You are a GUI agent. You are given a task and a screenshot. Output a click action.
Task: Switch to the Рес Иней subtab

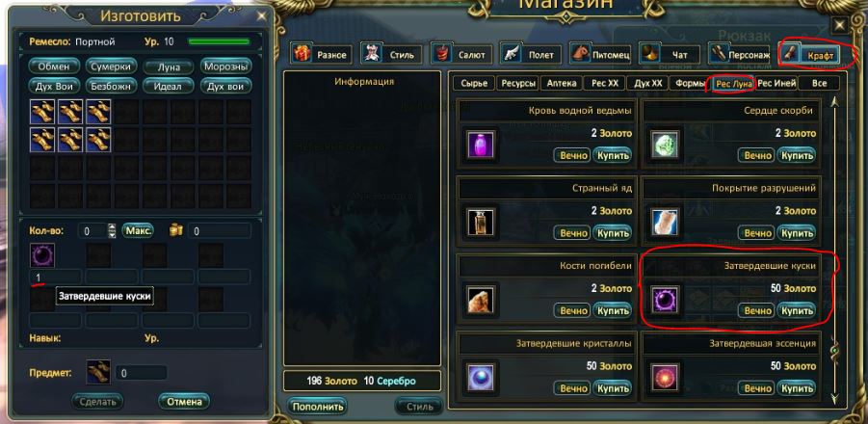(776, 84)
